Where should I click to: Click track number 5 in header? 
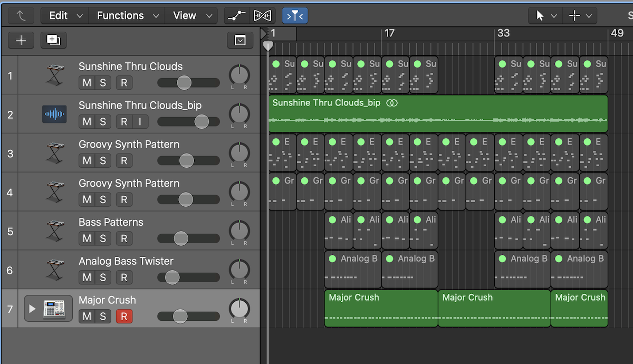[9, 231]
